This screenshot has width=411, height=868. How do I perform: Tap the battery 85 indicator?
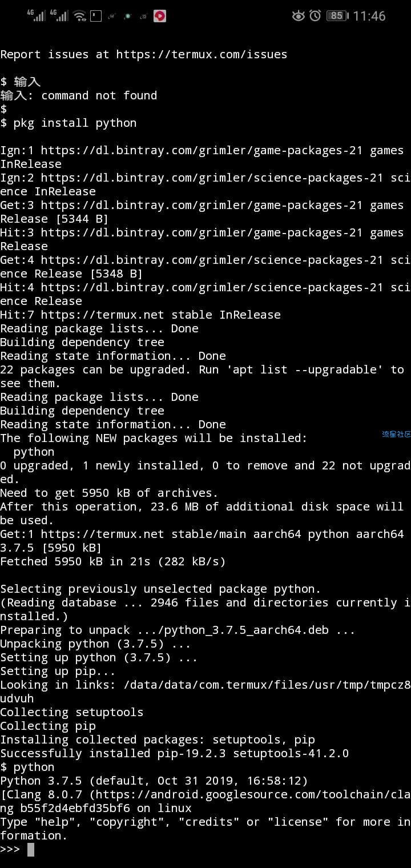point(337,16)
